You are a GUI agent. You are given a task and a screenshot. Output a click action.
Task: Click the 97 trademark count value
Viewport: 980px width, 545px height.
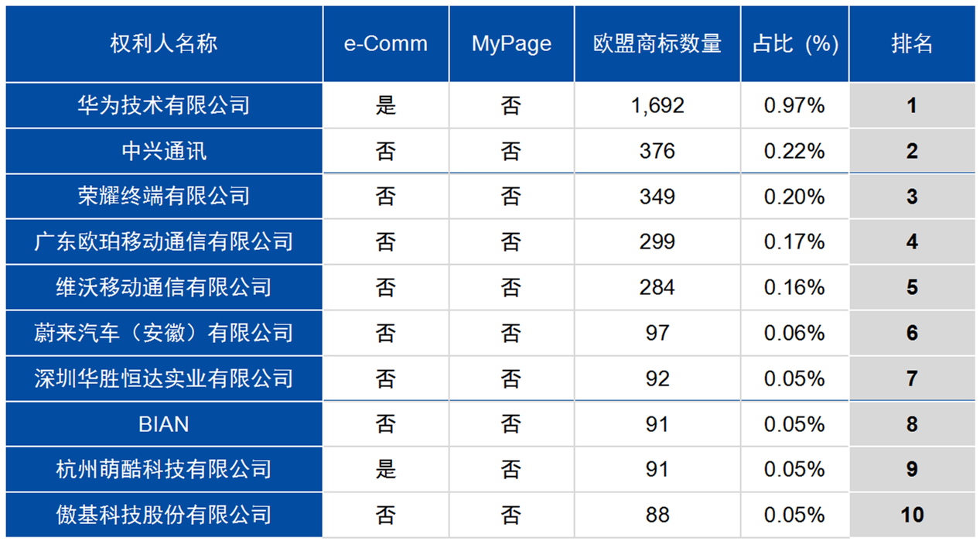[x=657, y=333]
